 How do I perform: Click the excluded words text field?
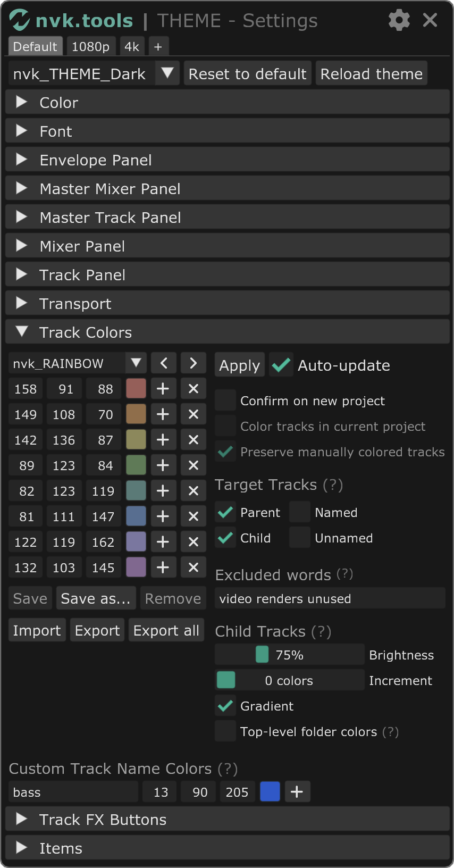[x=330, y=598]
